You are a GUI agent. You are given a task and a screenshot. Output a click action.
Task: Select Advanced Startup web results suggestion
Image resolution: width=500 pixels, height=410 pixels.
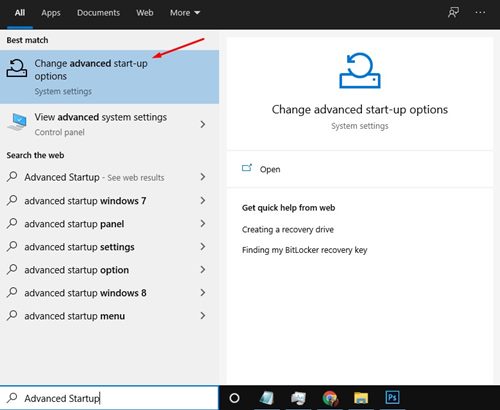pos(109,177)
